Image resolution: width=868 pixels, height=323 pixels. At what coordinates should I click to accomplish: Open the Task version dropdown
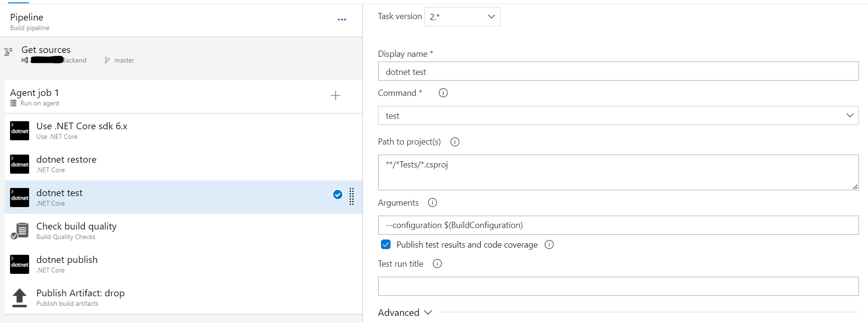[x=462, y=17]
